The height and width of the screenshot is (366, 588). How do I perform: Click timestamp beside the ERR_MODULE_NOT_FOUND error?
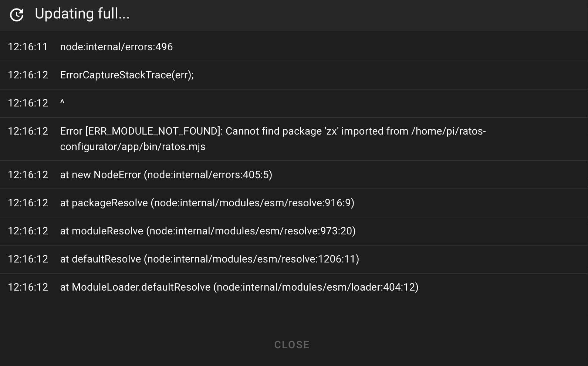pyautogui.click(x=28, y=131)
